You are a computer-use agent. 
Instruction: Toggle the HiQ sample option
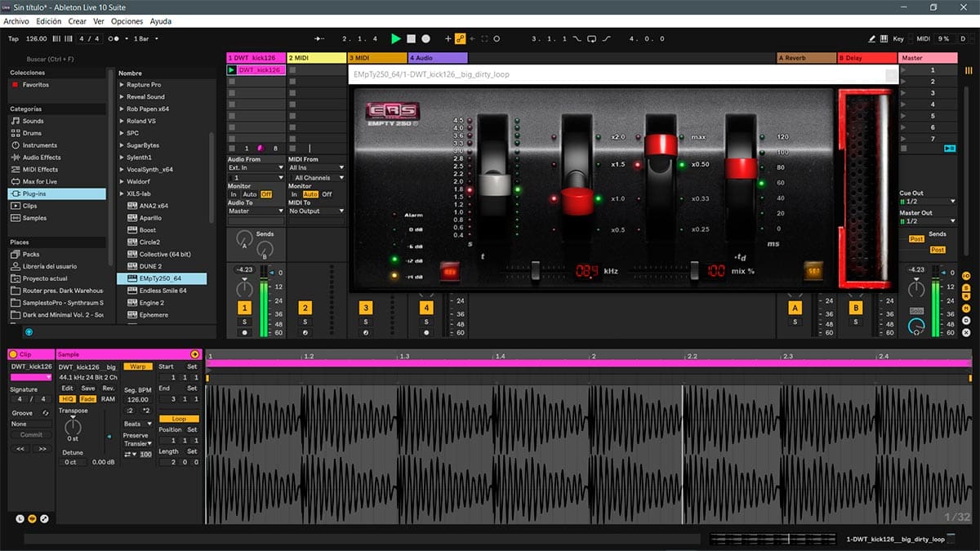click(68, 399)
